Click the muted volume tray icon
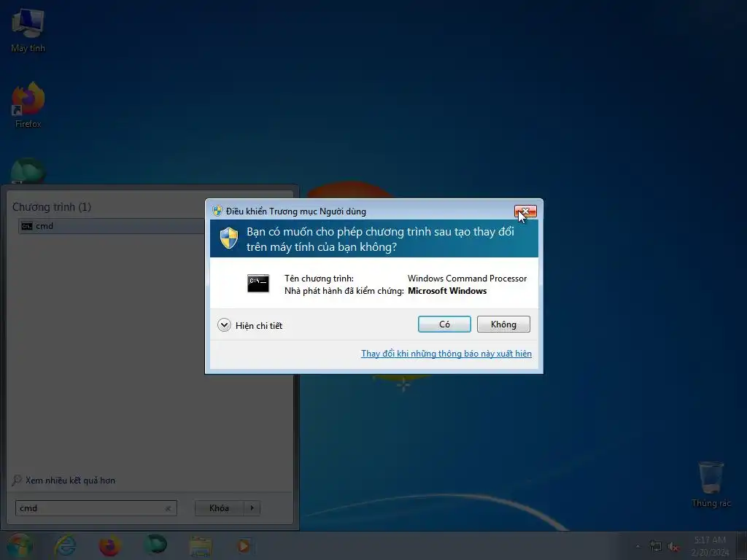Viewport: 747px width, 560px height. point(673,547)
